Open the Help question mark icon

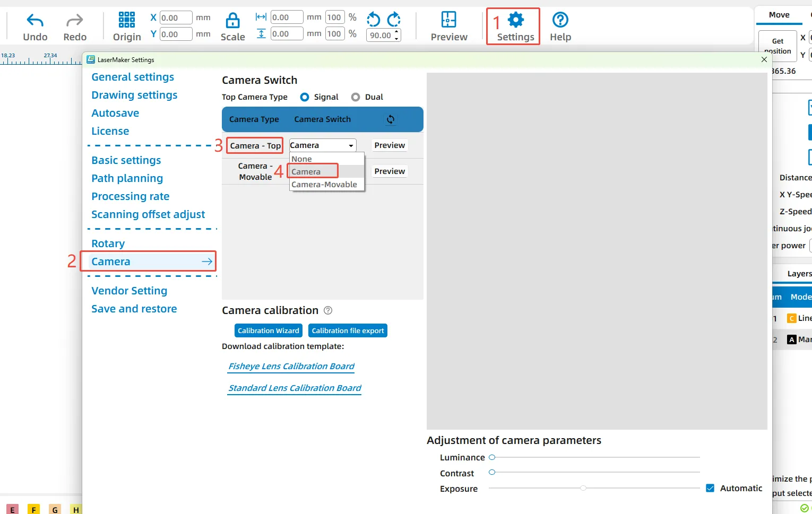(x=560, y=20)
